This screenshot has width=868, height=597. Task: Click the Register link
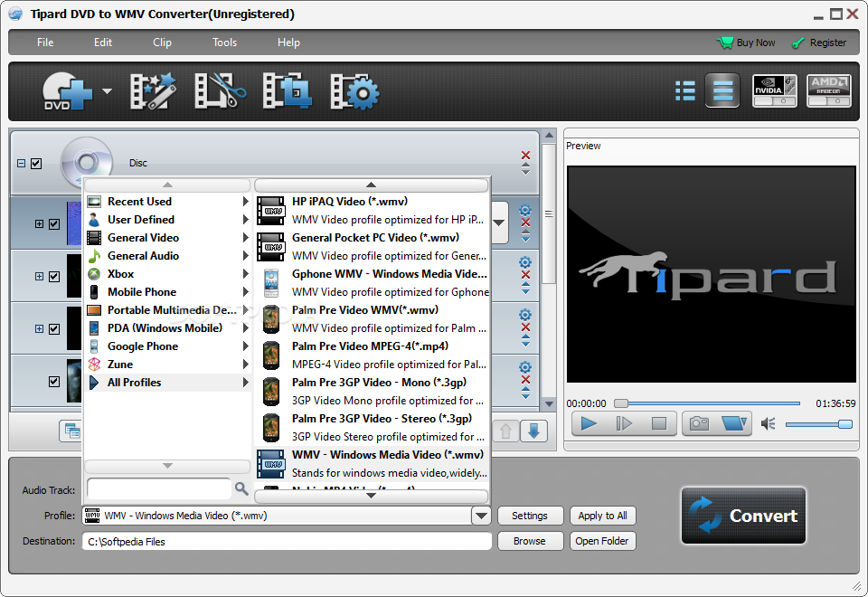pyautogui.click(x=819, y=43)
